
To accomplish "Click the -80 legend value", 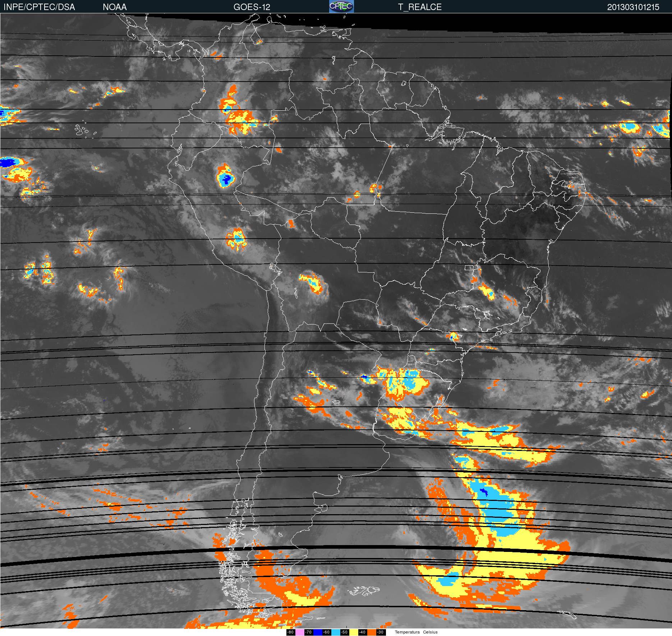I will click(290, 632).
